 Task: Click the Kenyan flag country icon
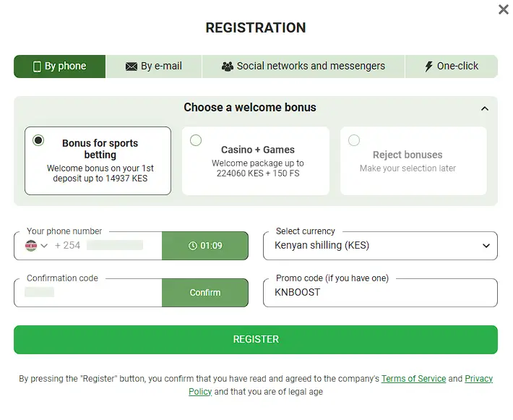coord(31,246)
